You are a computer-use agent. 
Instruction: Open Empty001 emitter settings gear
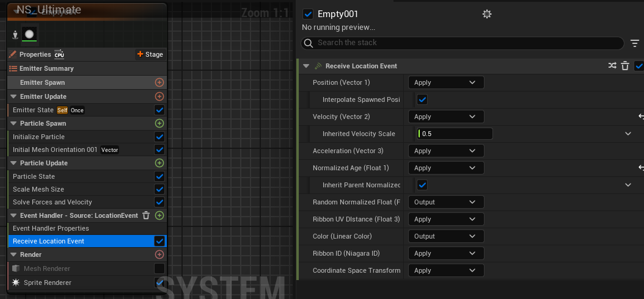486,14
